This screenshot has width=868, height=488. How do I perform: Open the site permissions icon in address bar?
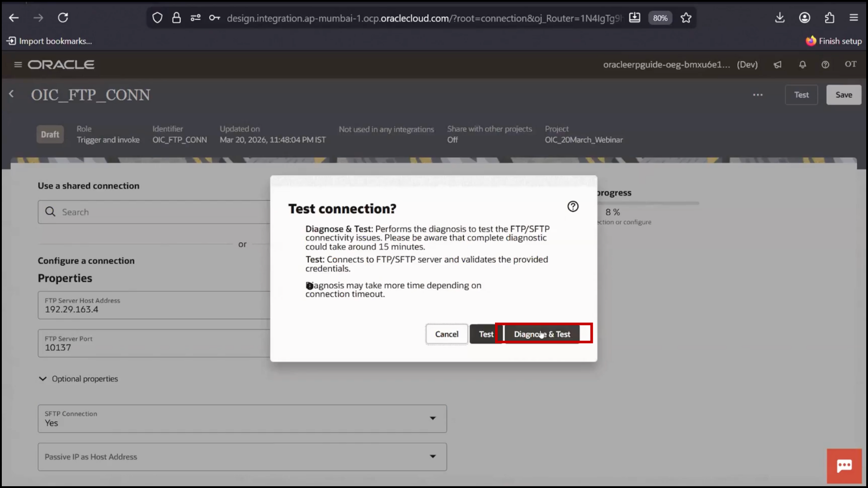coord(195,18)
